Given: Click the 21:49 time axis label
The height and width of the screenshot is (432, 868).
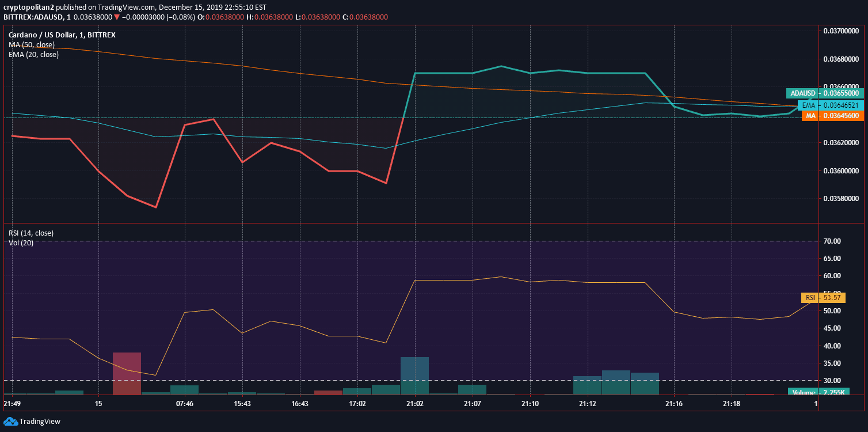Looking at the screenshot, I should pyautogui.click(x=13, y=404).
